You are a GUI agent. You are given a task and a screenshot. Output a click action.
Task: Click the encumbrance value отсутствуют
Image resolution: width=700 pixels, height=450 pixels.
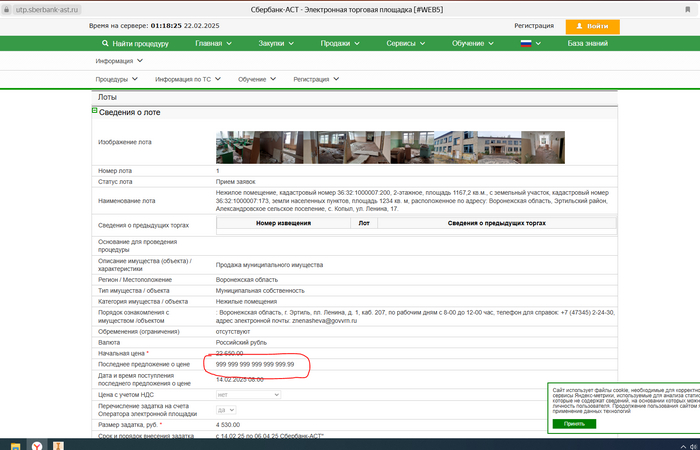(x=233, y=332)
